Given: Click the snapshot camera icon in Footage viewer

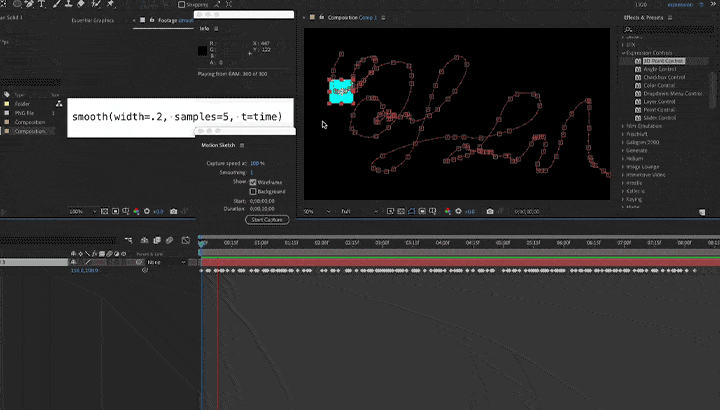Looking at the screenshot, I should pos(174,211).
